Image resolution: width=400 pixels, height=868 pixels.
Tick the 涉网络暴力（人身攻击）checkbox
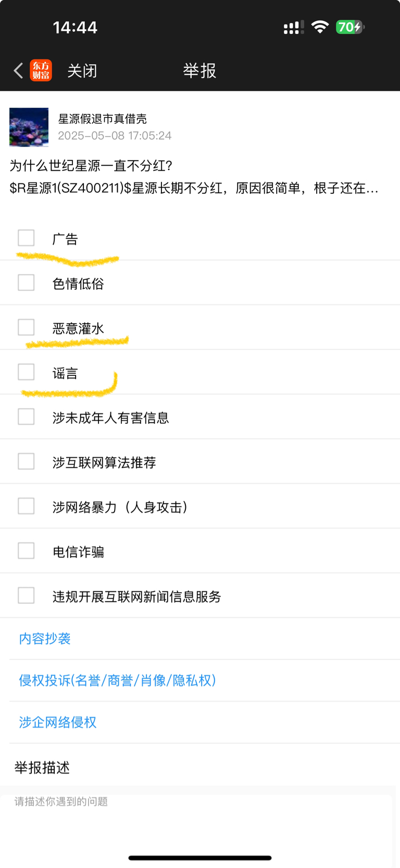pos(26,506)
